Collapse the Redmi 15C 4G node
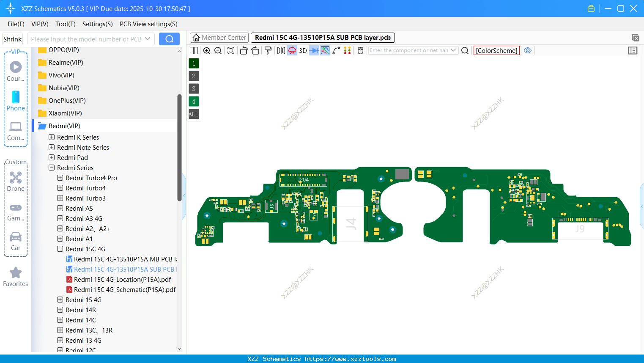644x363 pixels. point(60,249)
